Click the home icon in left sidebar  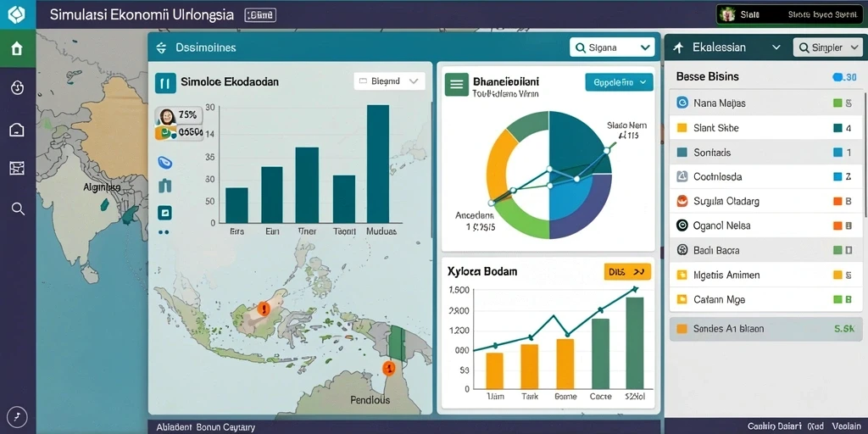point(17,48)
